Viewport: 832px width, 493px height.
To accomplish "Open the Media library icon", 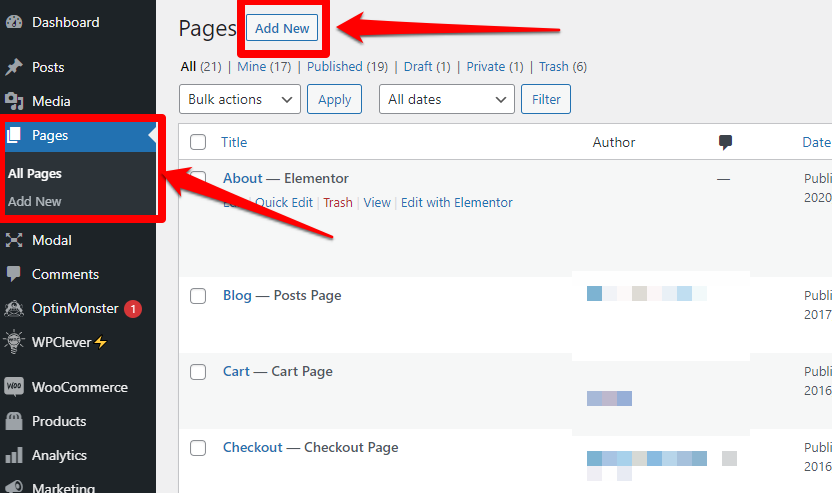I will [14, 101].
